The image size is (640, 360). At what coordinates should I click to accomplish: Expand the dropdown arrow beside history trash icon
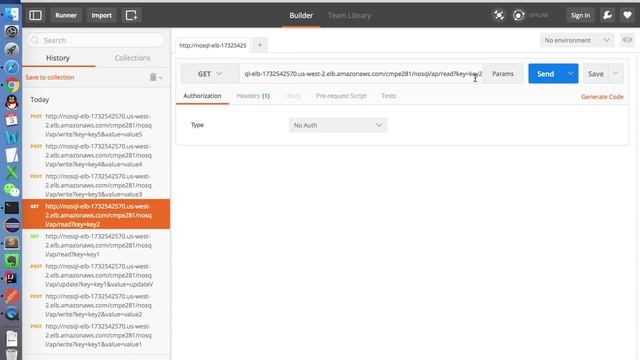pos(160,78)
